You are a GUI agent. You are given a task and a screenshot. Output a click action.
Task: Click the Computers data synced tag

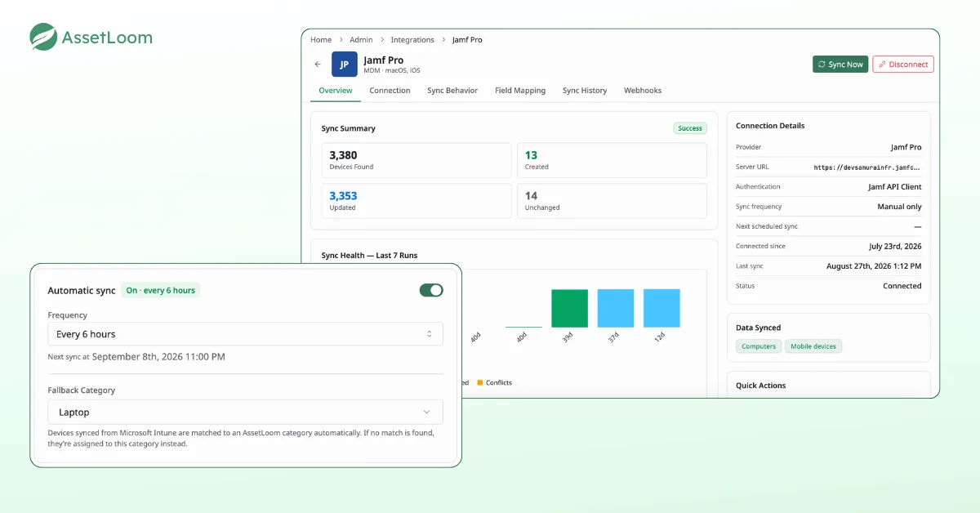[759, 346]
